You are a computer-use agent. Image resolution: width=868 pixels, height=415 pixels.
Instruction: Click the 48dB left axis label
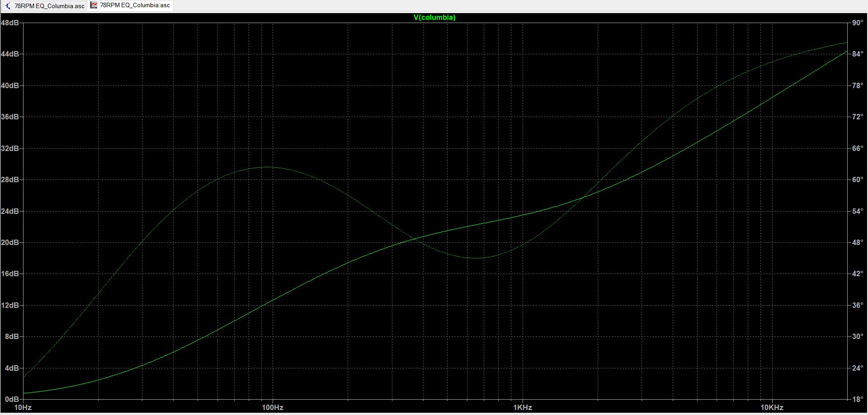click(10, 23)
